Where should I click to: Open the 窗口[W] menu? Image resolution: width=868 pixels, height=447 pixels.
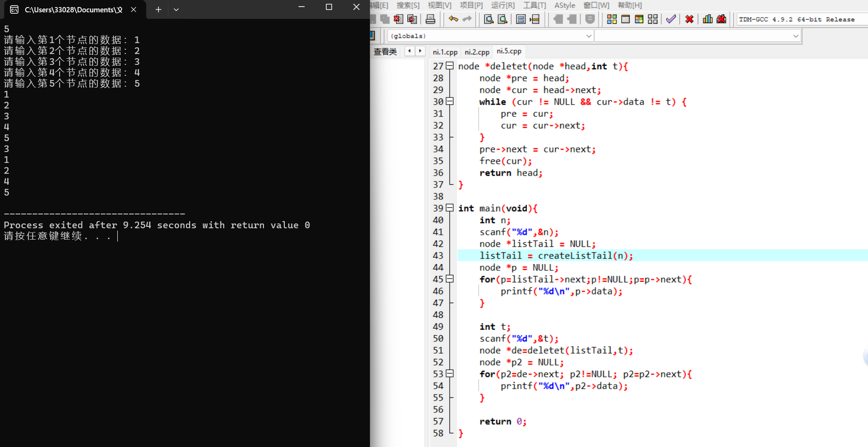596,5
